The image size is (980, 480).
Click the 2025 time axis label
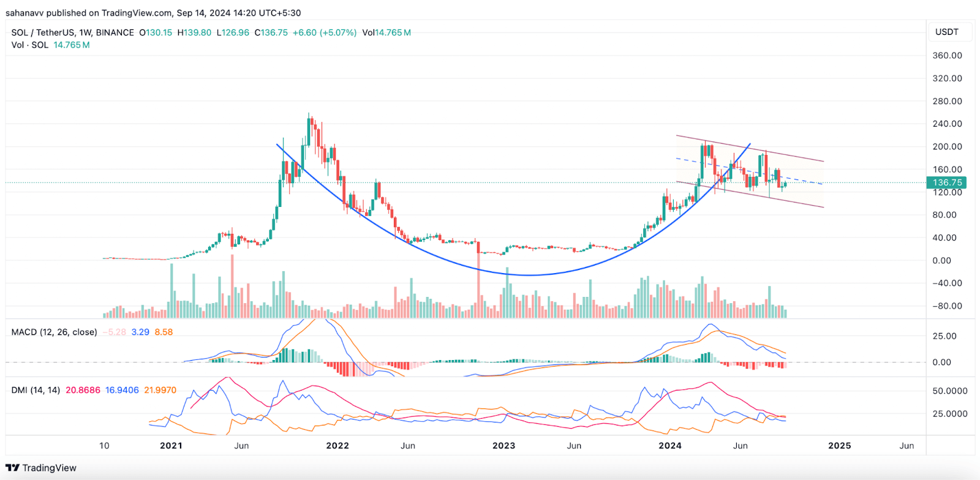pos(840,446)
